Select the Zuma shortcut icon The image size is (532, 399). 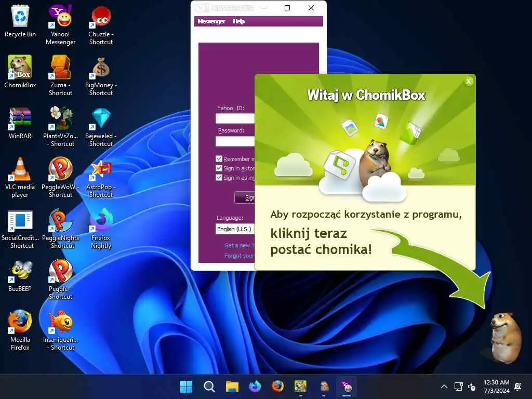tap(60, 75)
